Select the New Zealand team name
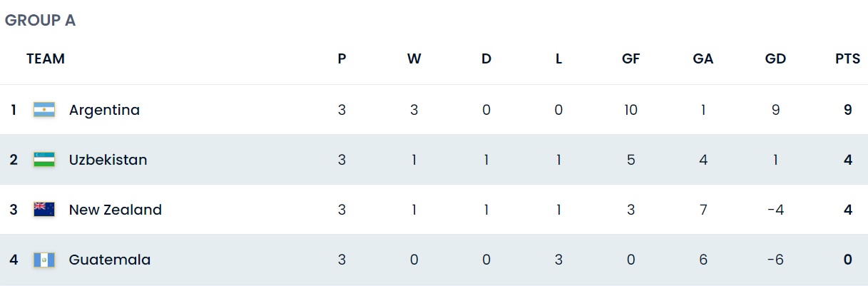Viewport: 868px width, 286px height. (115, 210)
